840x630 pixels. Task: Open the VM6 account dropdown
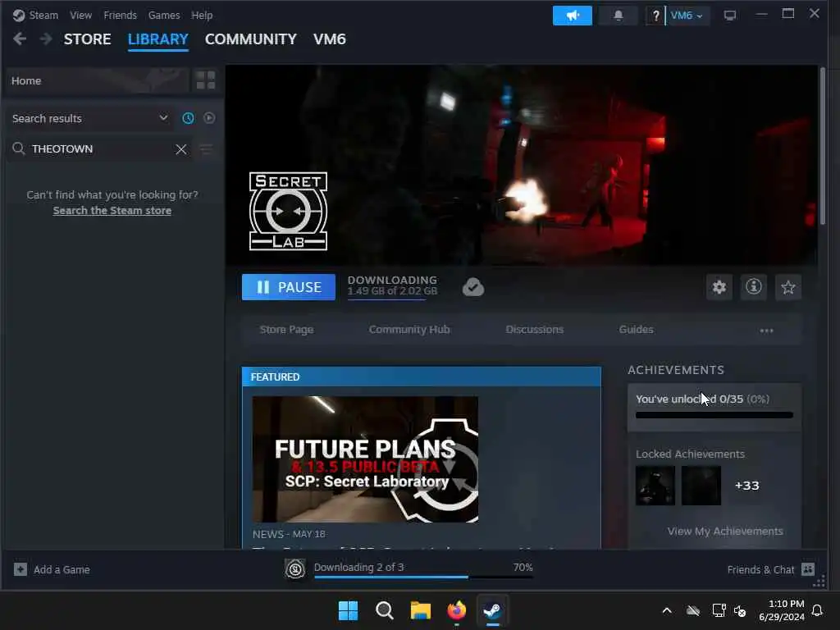tap(687, 15)
